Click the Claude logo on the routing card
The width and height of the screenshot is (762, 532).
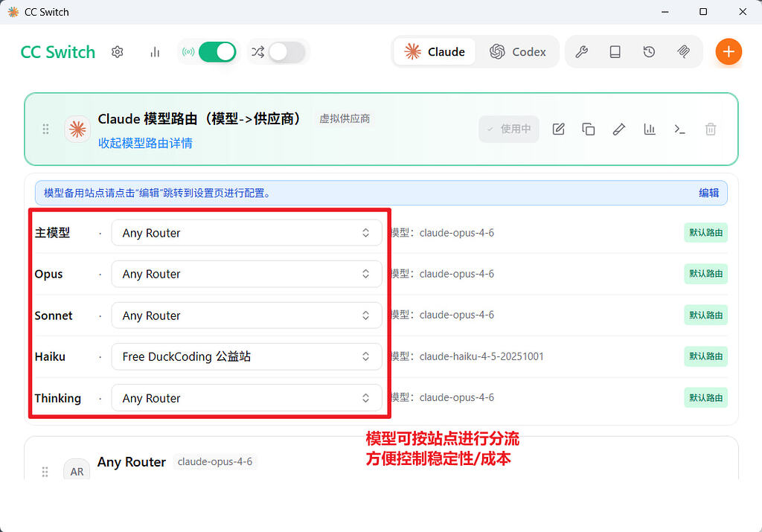click(77, 129)
